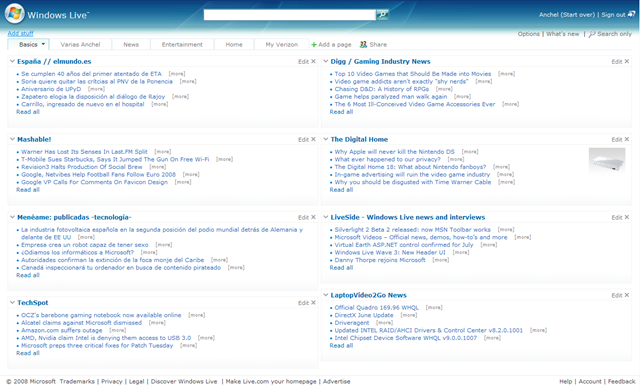The image size is (640, 389).
Task: Open the Help footer link
Action: coord(565,382)
